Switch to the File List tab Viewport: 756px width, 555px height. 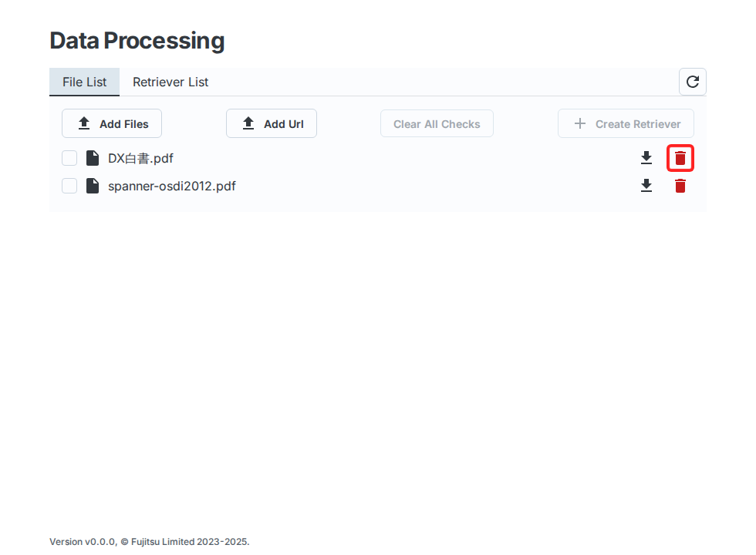(x=84, y=82)
